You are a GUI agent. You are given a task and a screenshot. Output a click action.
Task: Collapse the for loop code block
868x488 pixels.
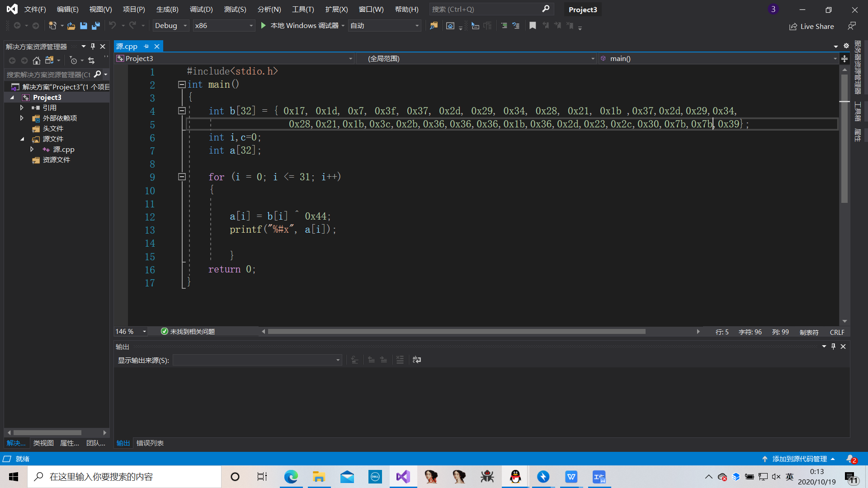click(x=182, y=177)
